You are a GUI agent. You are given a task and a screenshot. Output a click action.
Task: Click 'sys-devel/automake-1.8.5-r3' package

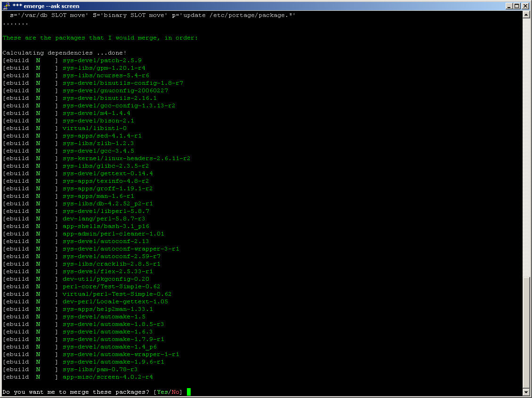pyautogui.click(x=113, y=324)
